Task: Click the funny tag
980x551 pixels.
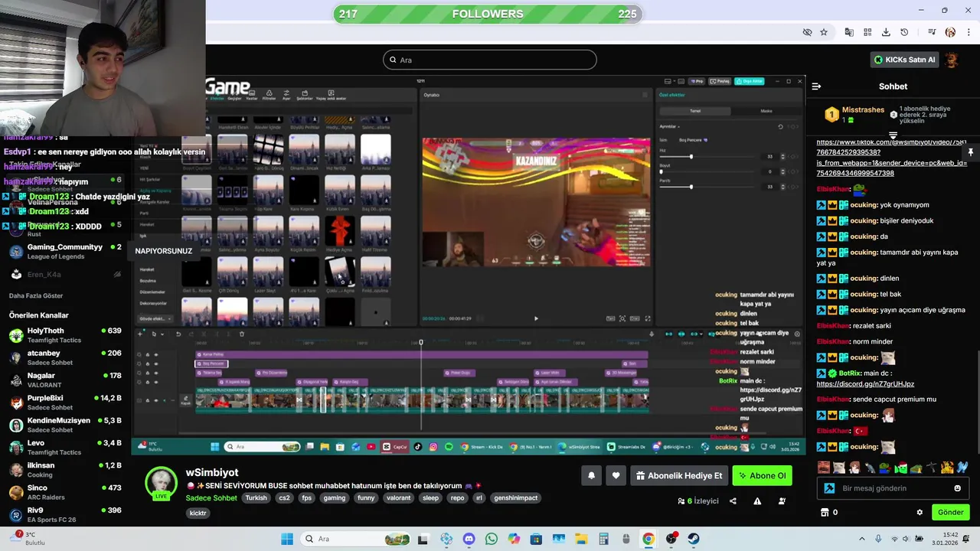Action: coord(366,498)
